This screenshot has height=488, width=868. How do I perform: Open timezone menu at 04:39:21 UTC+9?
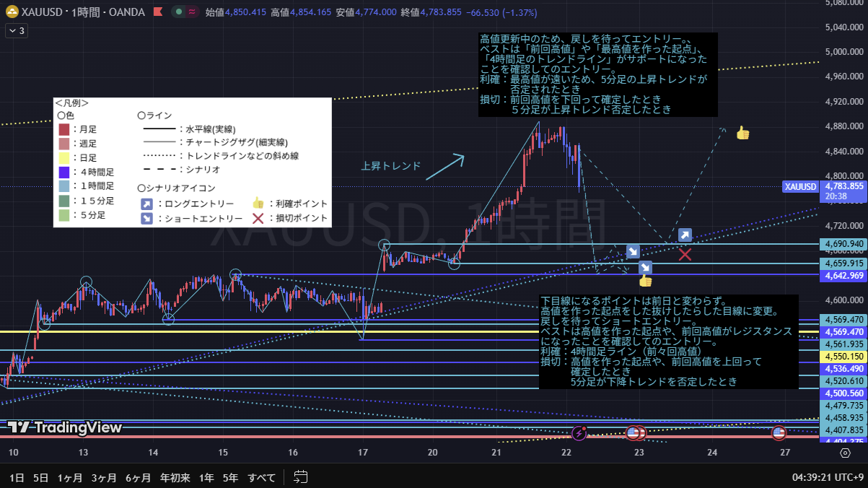click(828, 477)
